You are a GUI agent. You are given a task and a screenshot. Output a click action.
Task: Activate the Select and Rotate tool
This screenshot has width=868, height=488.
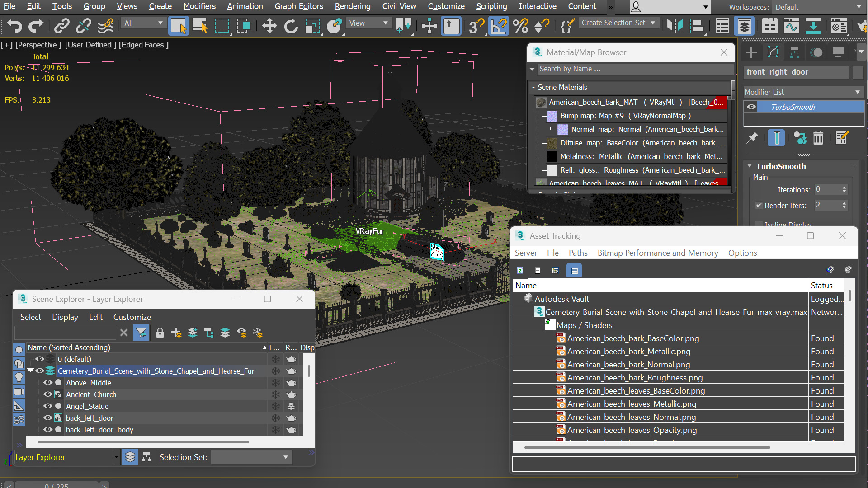(x=291, y=26)
